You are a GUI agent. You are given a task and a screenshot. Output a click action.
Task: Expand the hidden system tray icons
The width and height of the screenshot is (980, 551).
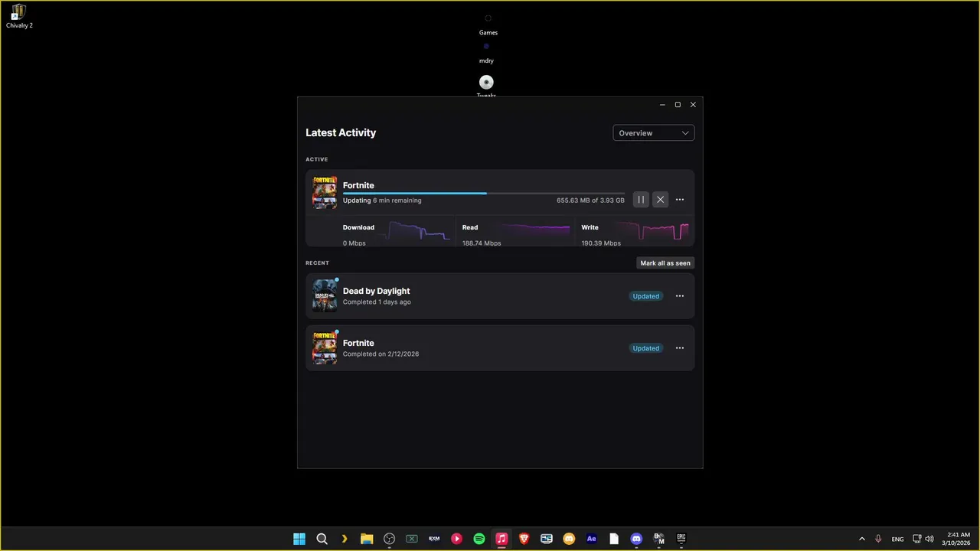(x=862, y=539)
